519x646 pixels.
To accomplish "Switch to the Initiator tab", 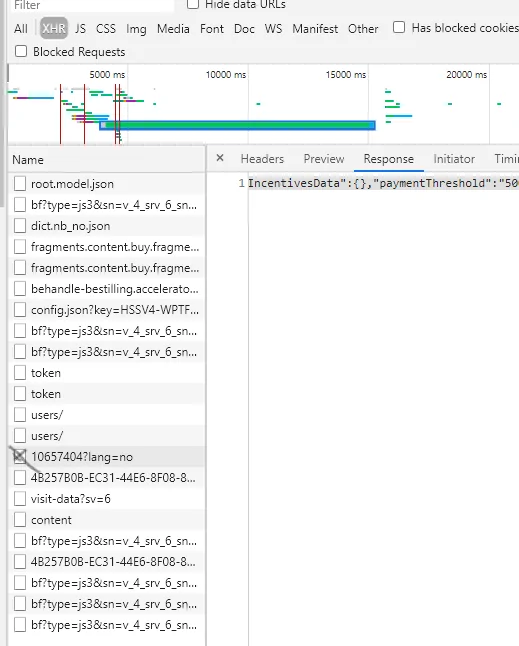I will pos(454,159).
